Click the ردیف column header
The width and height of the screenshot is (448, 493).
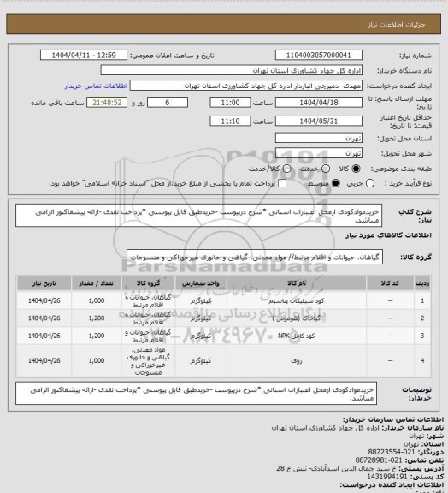point(422,283)
